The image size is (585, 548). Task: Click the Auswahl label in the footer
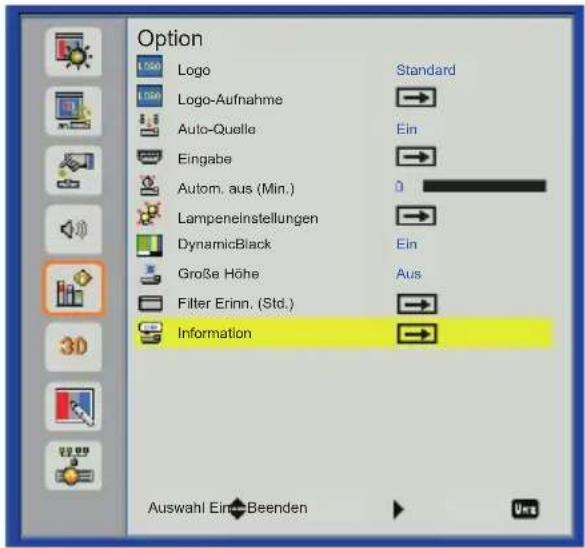pos(176,508)
